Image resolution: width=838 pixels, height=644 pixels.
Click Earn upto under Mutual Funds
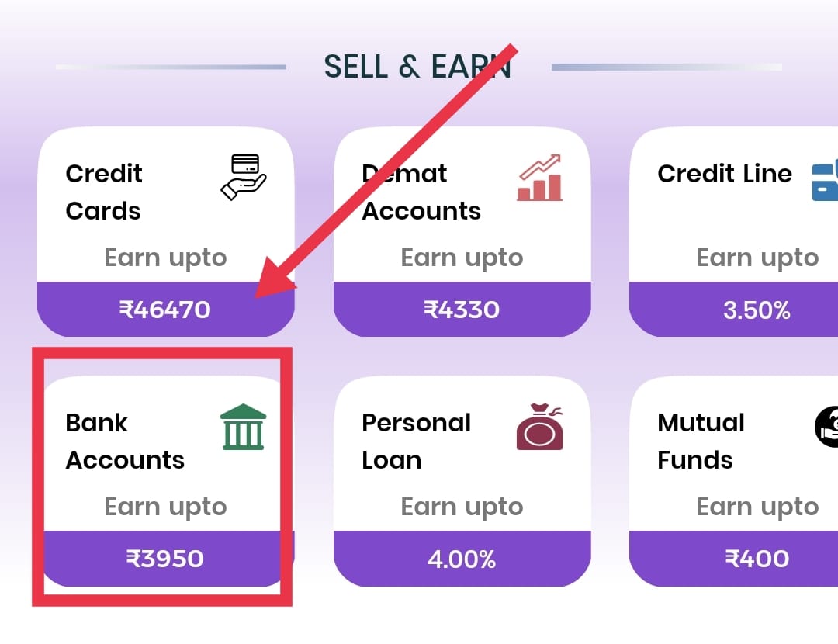tap(758, 506)
